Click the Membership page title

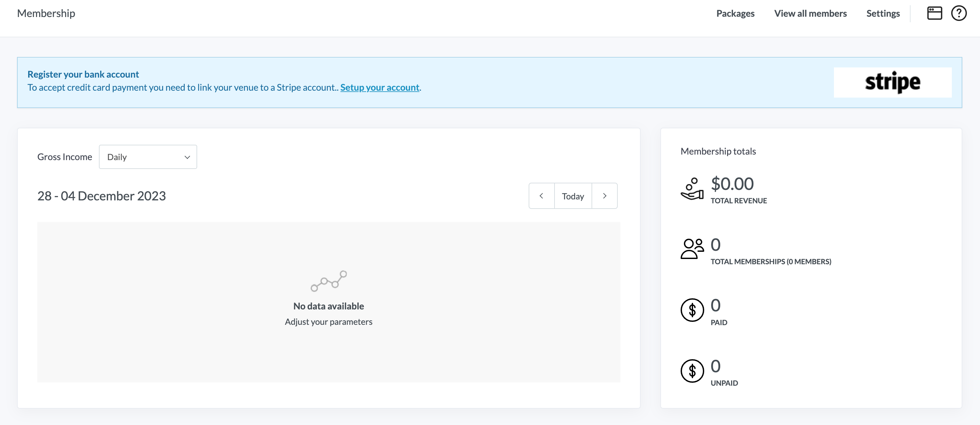46,13
